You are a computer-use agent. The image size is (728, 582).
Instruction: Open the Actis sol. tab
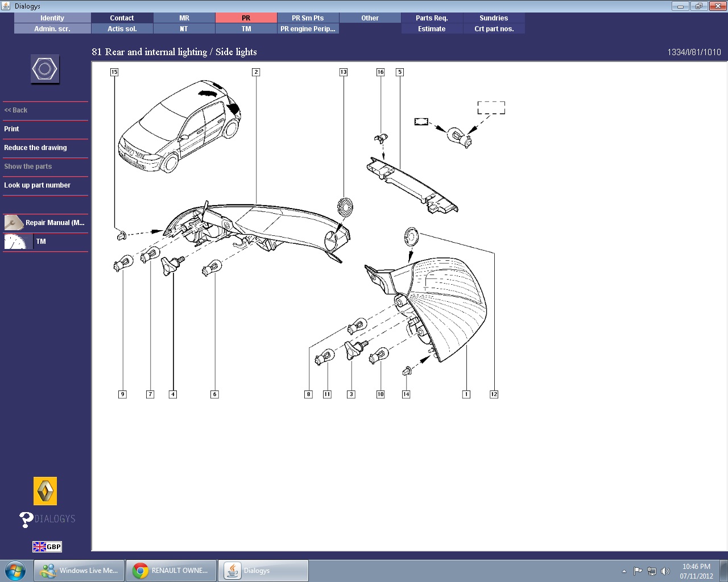coord(122,29)
